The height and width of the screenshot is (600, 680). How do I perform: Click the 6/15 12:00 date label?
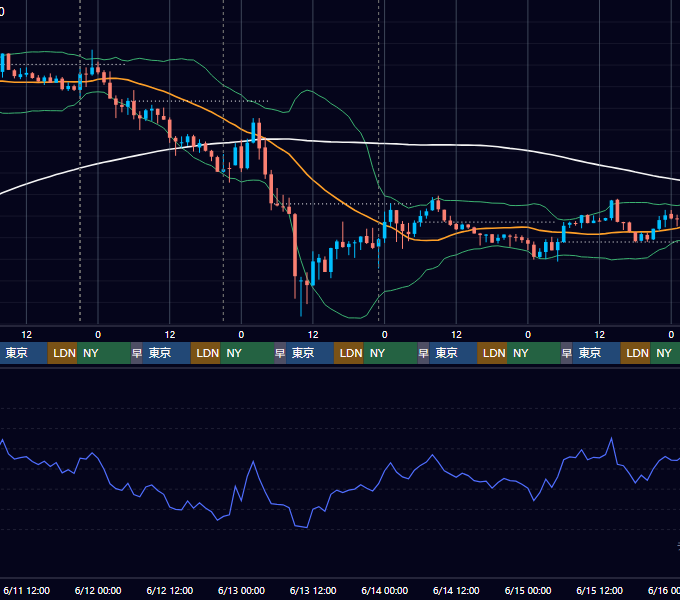[599, 590]
